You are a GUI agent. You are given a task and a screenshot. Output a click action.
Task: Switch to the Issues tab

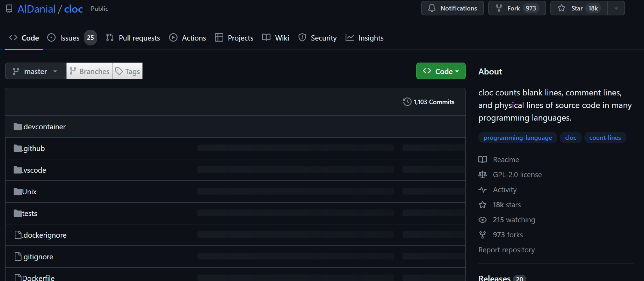pos(70,38)
